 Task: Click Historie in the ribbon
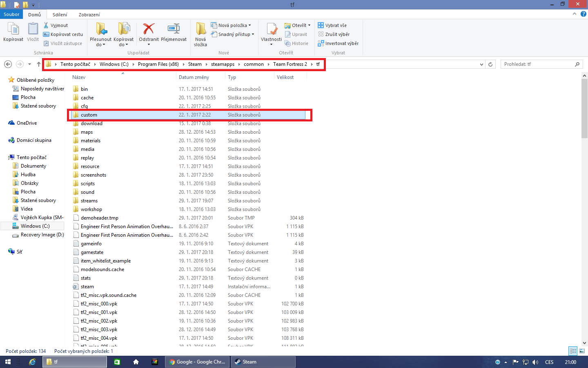coord(296,43)
